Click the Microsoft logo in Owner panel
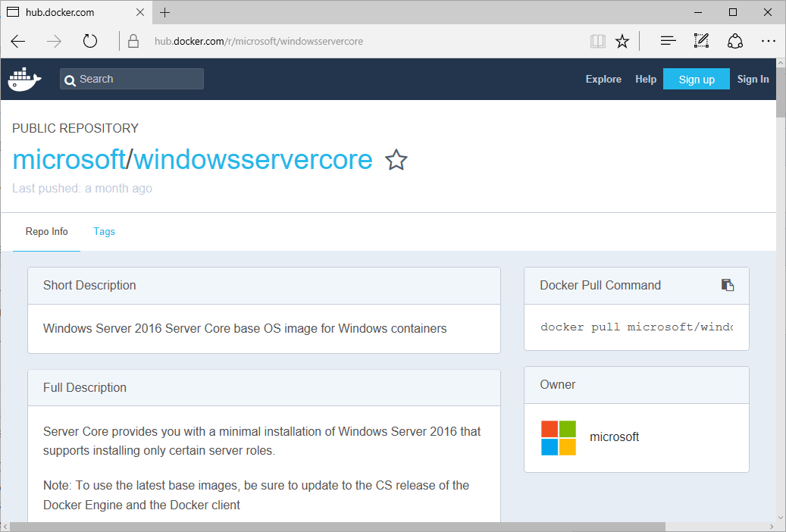This screenshot has width=786, height=532. [x=559, y=438]
